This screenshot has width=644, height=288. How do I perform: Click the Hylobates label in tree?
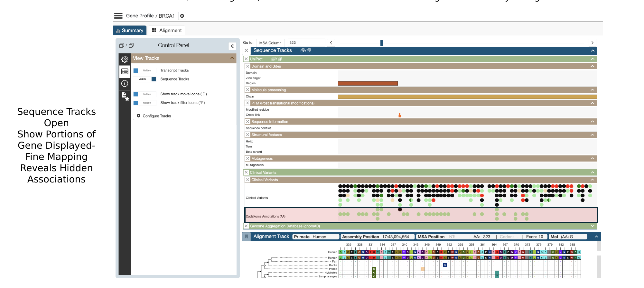pyautogui.click(x=331, y=273)
